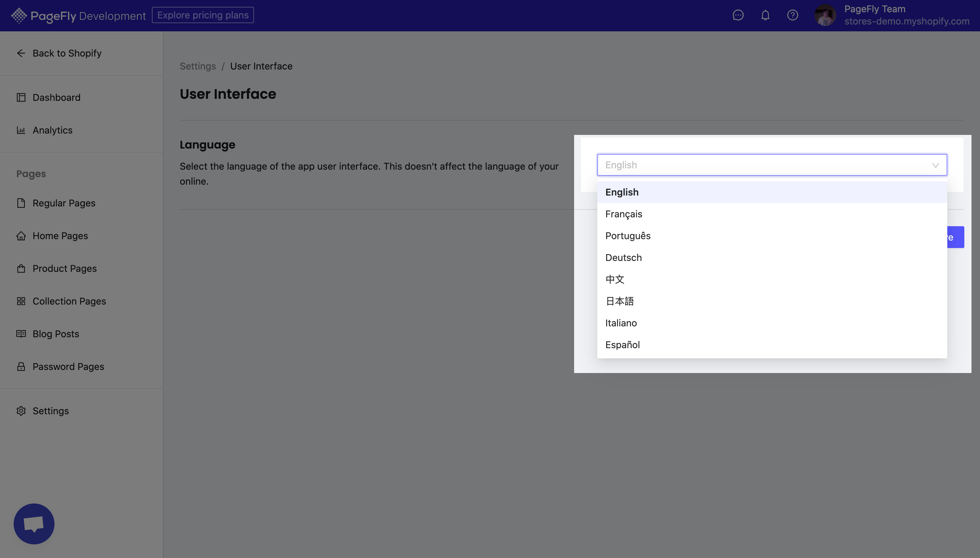Click the Home Pages house icon
980x558 pixels.
tap(21, 236)
